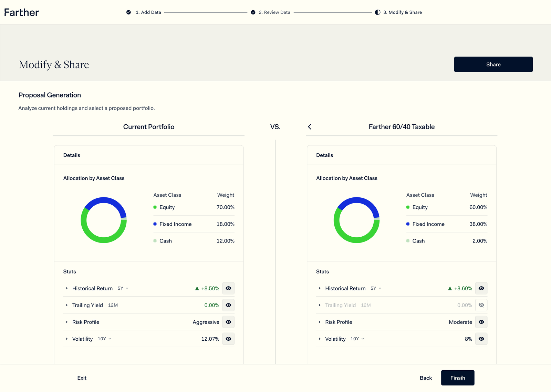Click the Add Data step checkmark icon
This screenshot has width=551, height=392.
[128, 12]
